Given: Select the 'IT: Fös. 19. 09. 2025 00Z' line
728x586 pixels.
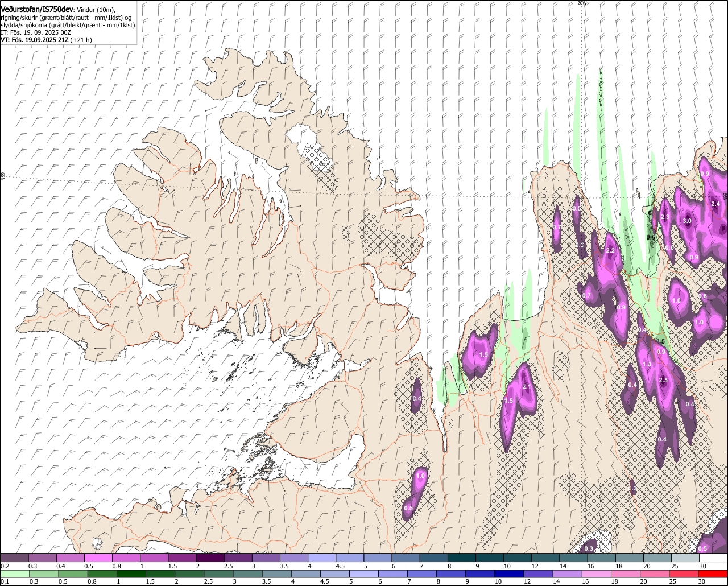Looking at the screenshot, I should click(x=36, y=32).
